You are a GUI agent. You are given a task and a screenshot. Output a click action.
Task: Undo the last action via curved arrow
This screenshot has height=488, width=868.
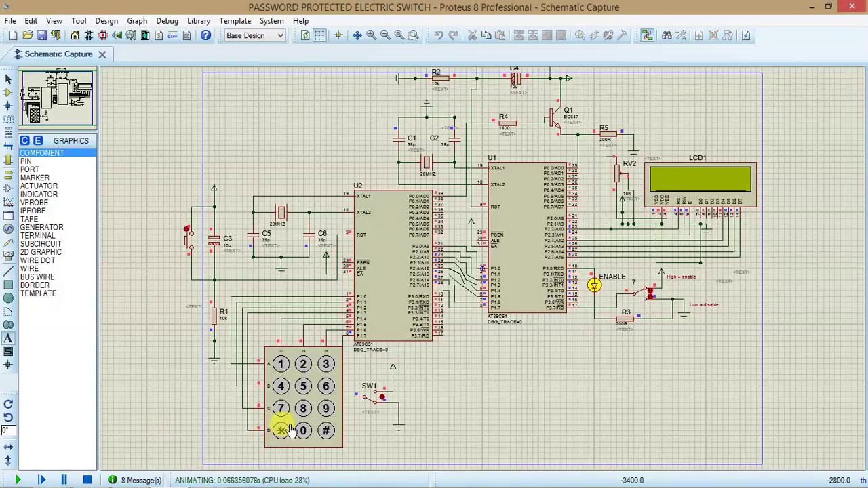pos(439,35)
